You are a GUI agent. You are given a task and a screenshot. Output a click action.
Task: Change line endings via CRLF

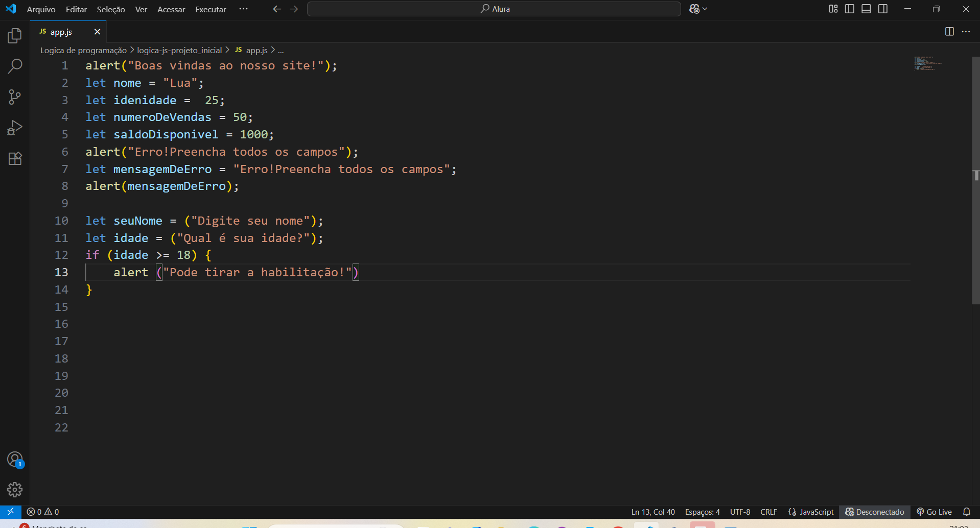pyautogui.click(x=768, y=512)
